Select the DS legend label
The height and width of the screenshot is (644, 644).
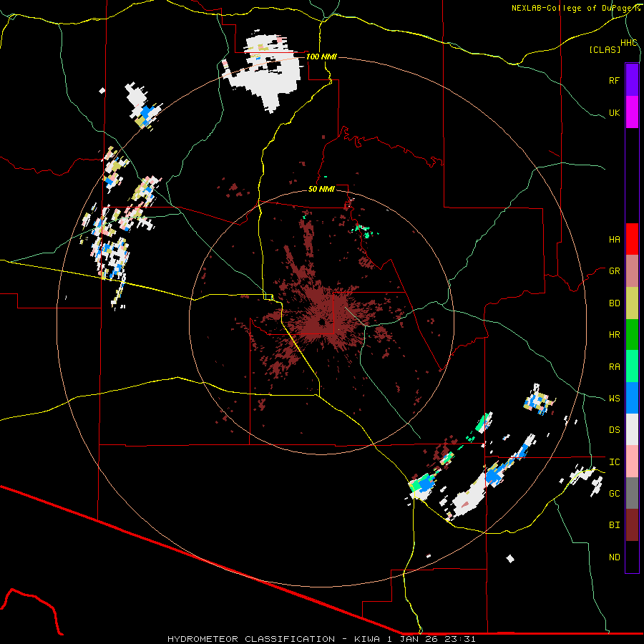(614, 430)
